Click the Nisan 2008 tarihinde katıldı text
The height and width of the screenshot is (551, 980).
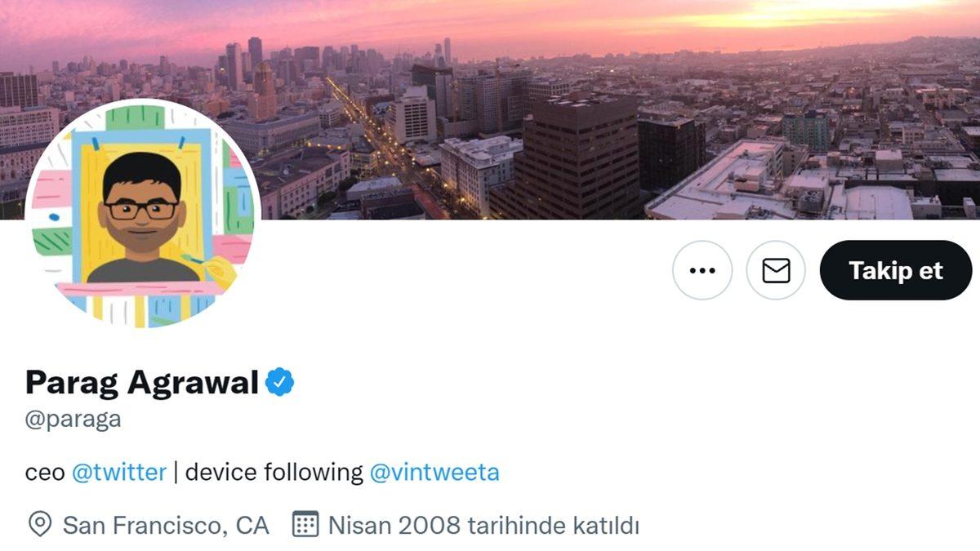(483, 525)
